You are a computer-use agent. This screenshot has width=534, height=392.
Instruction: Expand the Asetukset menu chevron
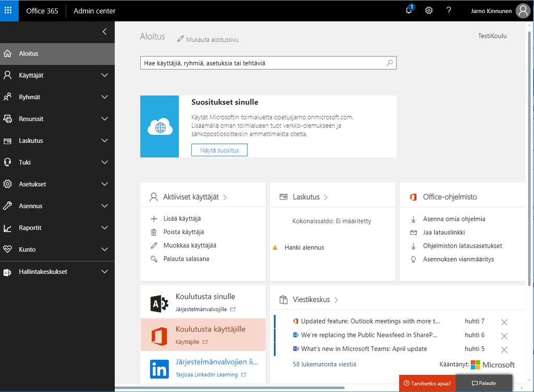point(104,184)
